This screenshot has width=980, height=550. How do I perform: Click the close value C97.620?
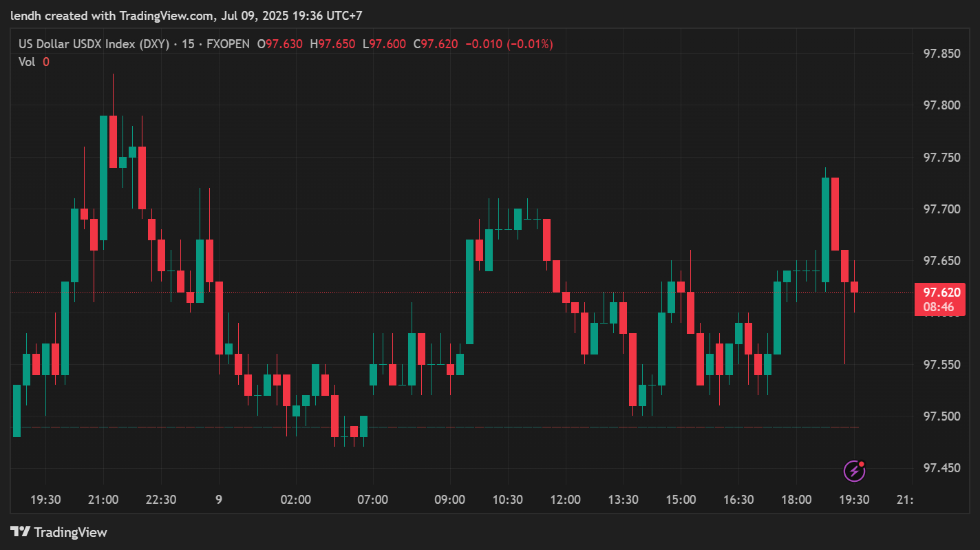(x=436, y=44)
